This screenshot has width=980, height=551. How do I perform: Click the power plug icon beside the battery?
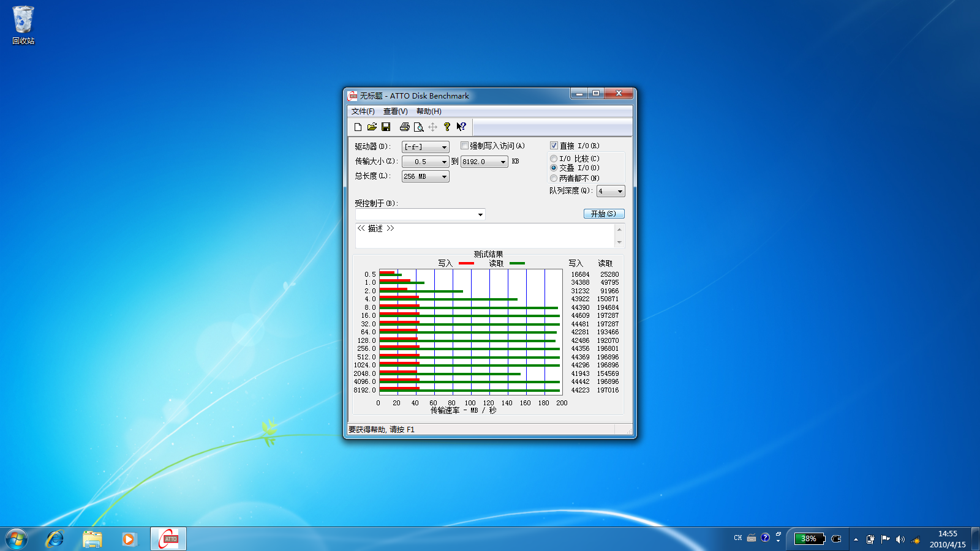coord(837,539)
